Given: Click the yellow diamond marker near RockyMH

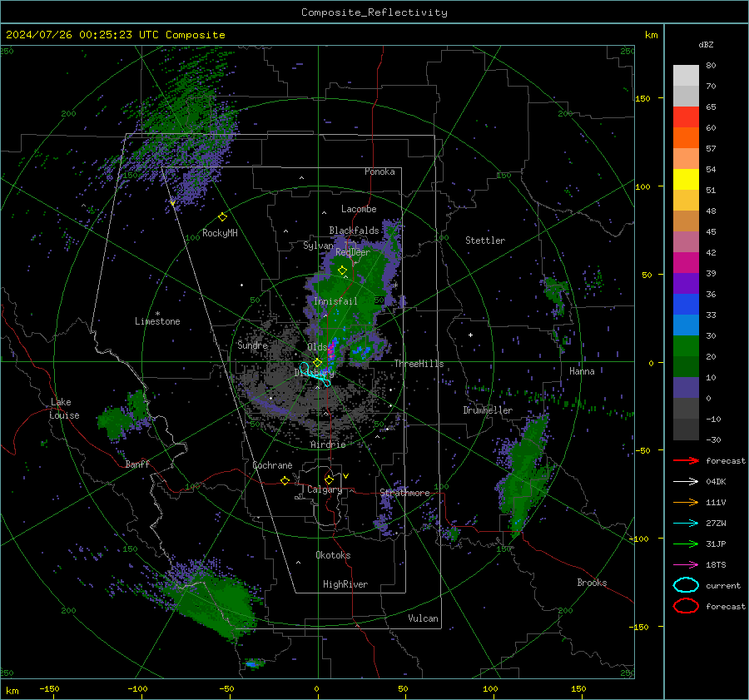Looking at the screenshot, I should coord(222,217).
